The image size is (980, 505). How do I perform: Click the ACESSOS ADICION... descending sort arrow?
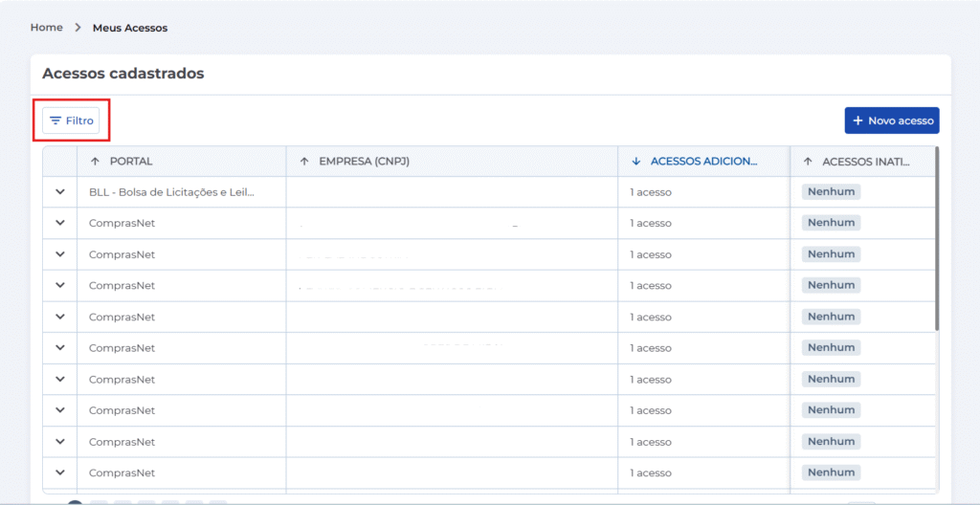pyautogui.click(x=636, y=162)
